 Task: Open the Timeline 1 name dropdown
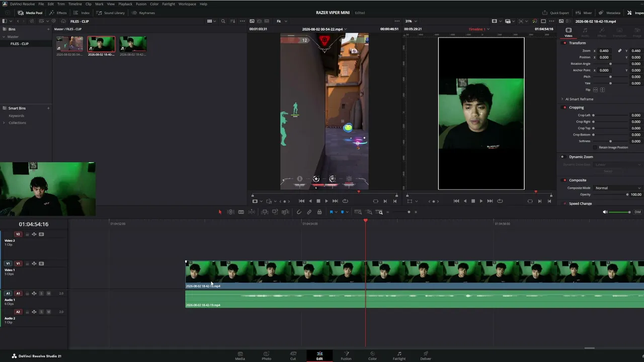click(x=478, y=29)
